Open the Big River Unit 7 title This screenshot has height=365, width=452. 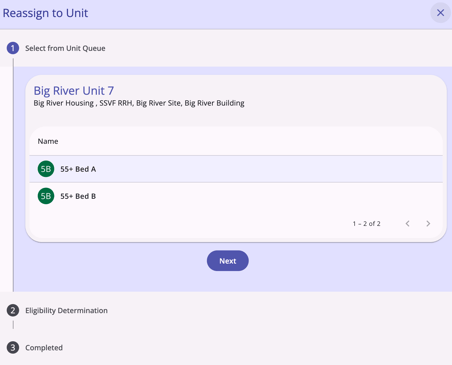(x=74, y=91)
